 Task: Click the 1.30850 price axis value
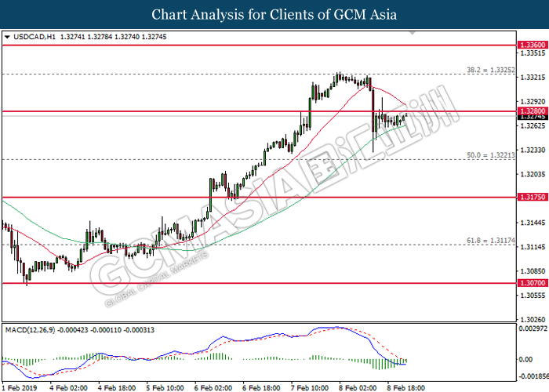point(533,271)
